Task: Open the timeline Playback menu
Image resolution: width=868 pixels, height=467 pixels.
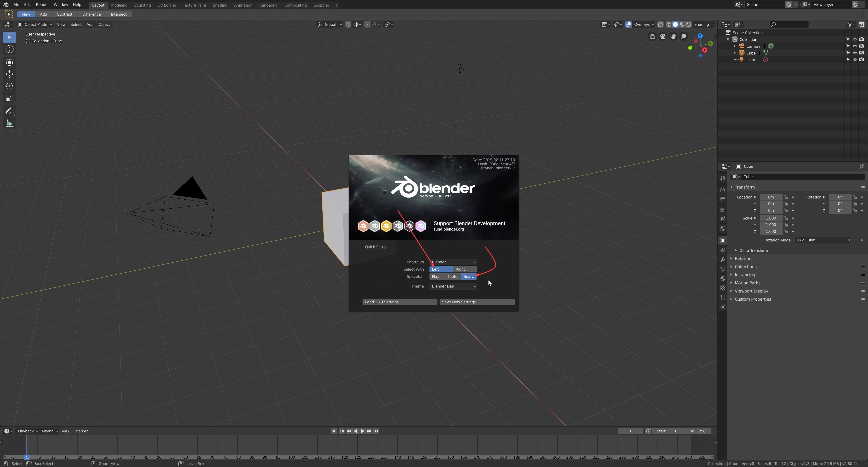Action: click(28, 431)
